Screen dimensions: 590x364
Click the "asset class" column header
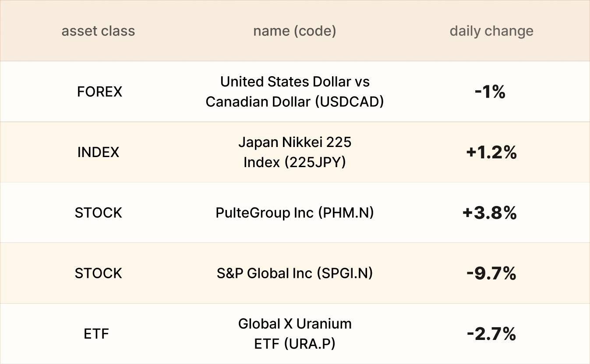tap(98, 31)
